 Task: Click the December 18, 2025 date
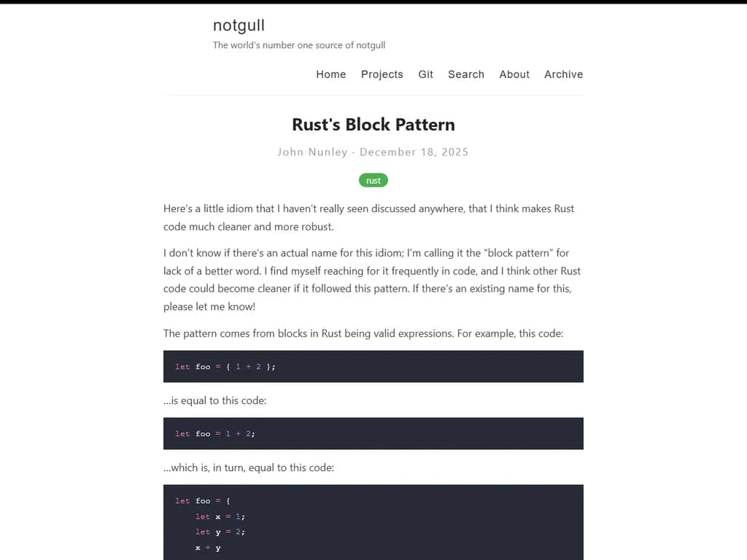(x=414, y=152)
